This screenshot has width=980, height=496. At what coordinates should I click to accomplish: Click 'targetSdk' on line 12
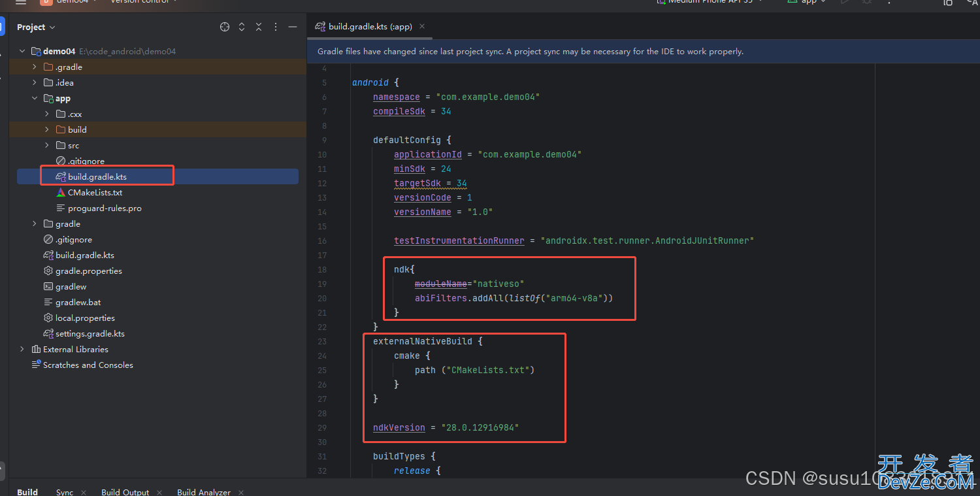[417, 184]
